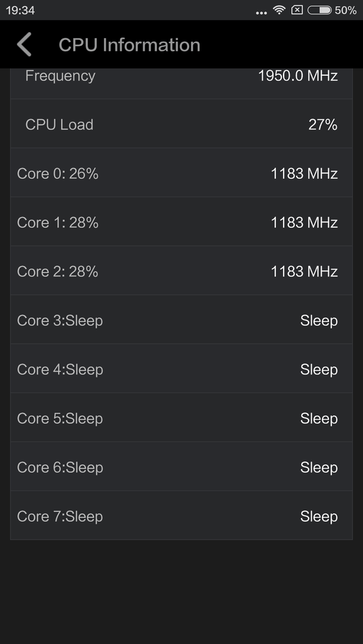Select the Core 6:Sleep row
The width and height of the screenshot is (363, 644).
(x=181, y=466)
